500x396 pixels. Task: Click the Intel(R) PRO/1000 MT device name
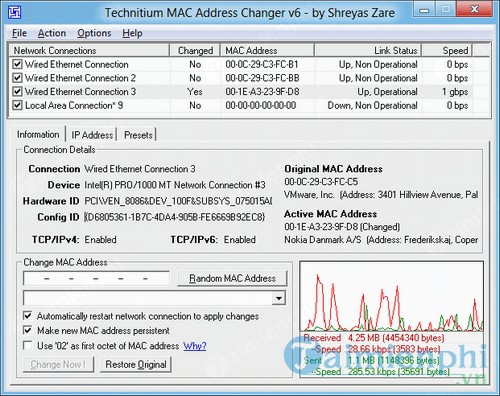pos(175,185)
